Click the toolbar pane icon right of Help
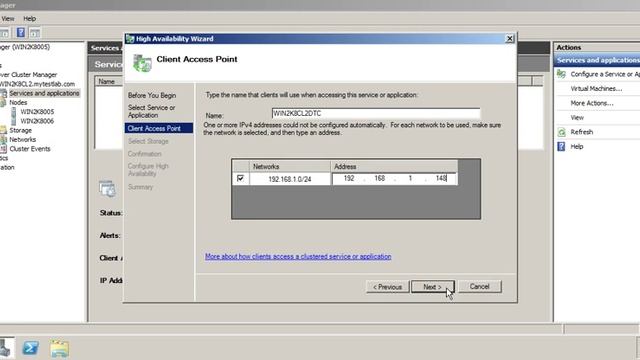Screen dimensions: 640x360 pyautogui.click(x=35, y=33)
